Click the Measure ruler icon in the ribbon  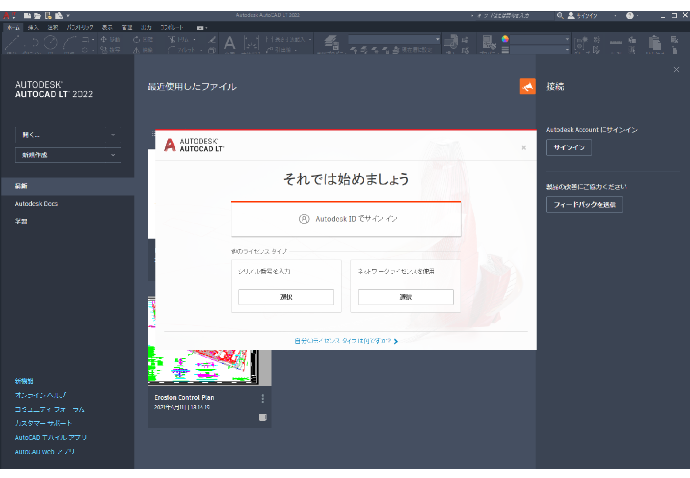tap(616, 43)
